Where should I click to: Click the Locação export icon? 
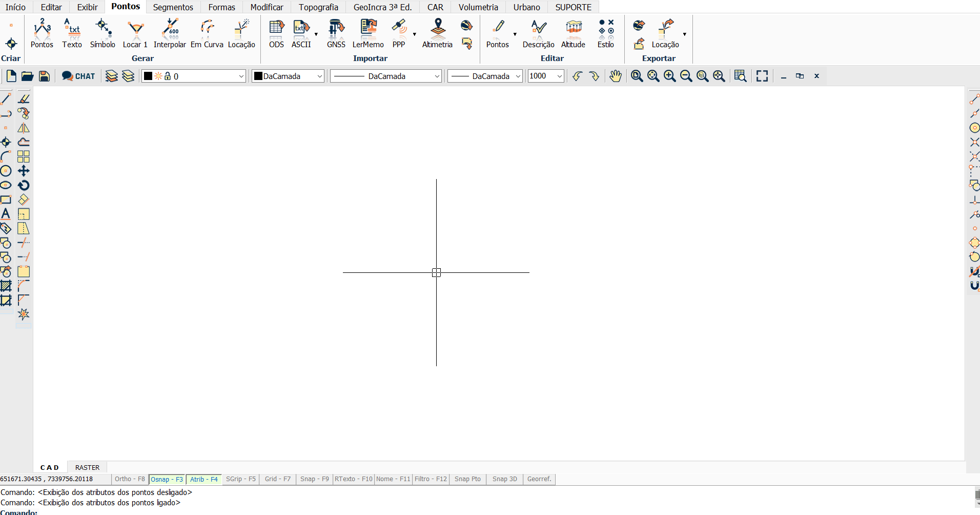click(666, 29)
